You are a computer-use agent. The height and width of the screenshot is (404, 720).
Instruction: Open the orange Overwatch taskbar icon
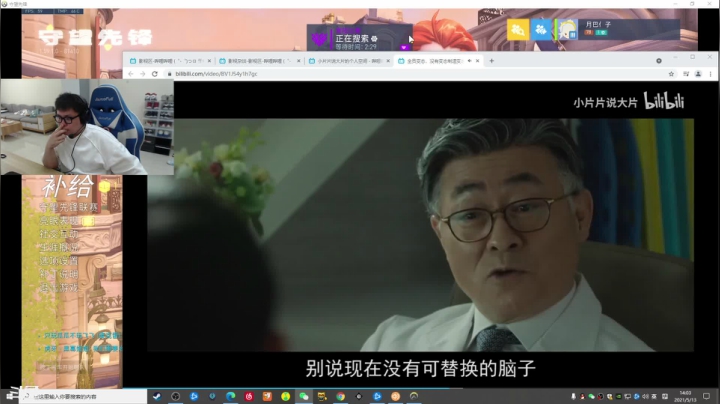coord(396,396)
